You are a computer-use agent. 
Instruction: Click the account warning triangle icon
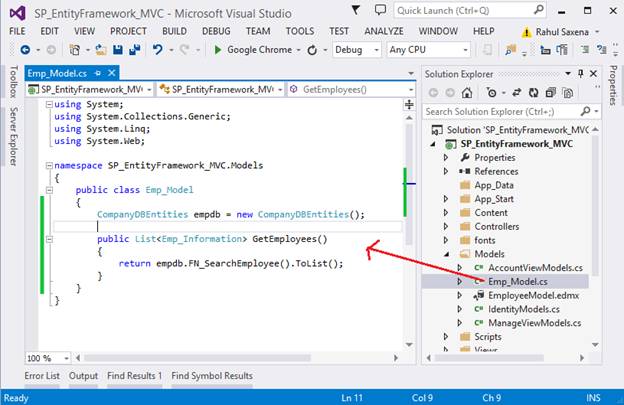pos(526,32)
